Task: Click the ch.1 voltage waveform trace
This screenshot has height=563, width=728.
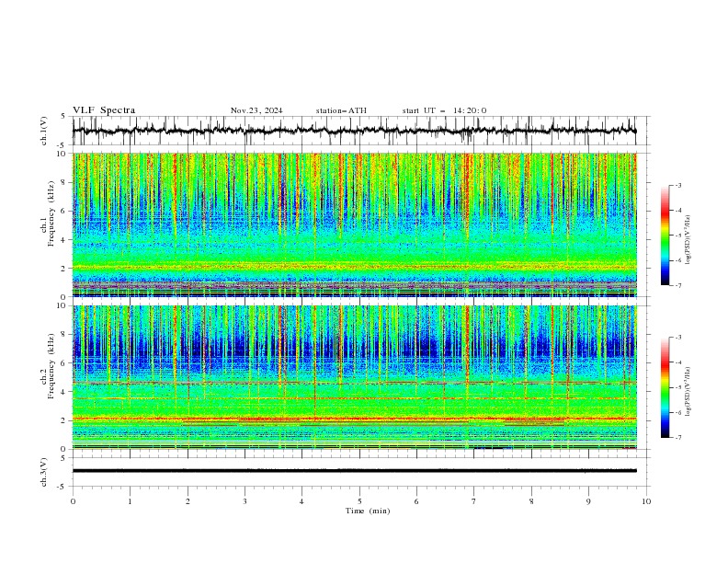Action: [354, 131]
